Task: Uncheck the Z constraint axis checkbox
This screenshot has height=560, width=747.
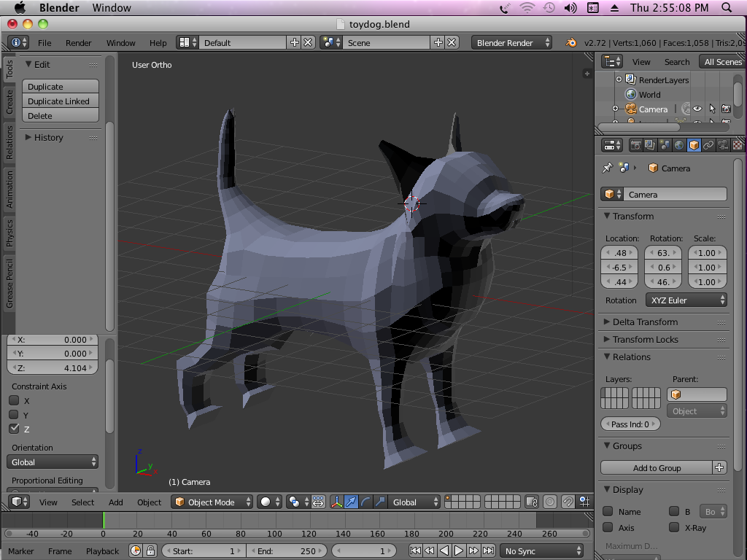Action: click(14, 429)
